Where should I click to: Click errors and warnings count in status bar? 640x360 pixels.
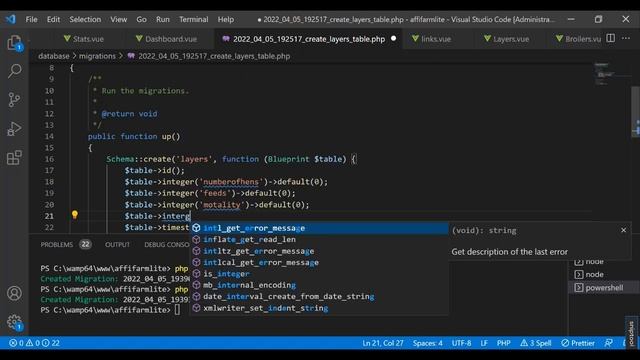coord(34,343)
